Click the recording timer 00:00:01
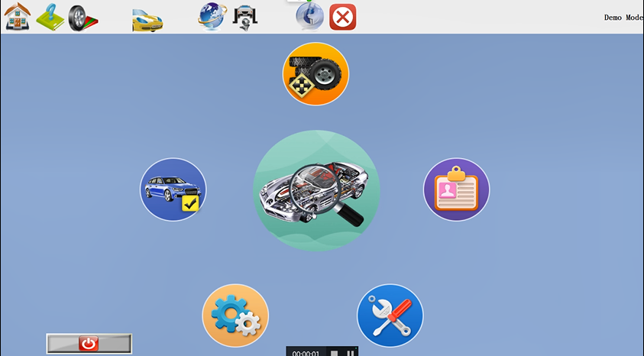644x356 pixels. tap(306, 353)
